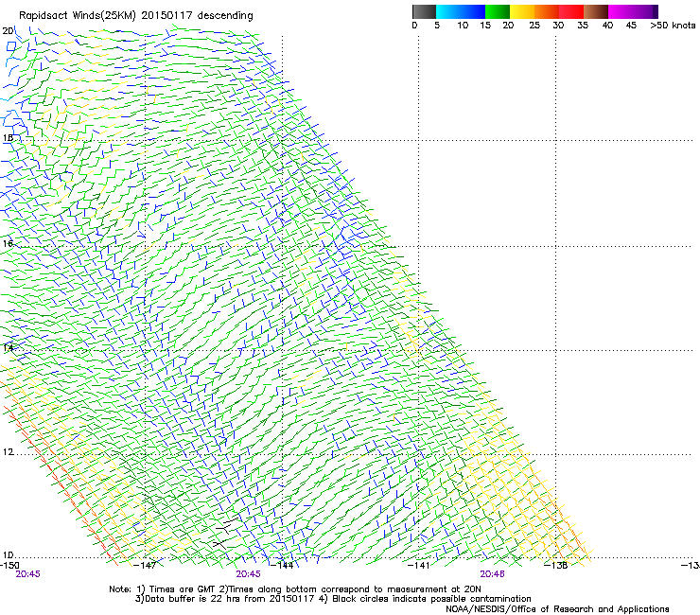Click the green 15-20 knots legend segment
Viewport: 700px width, 615px height.
(498, 11)
